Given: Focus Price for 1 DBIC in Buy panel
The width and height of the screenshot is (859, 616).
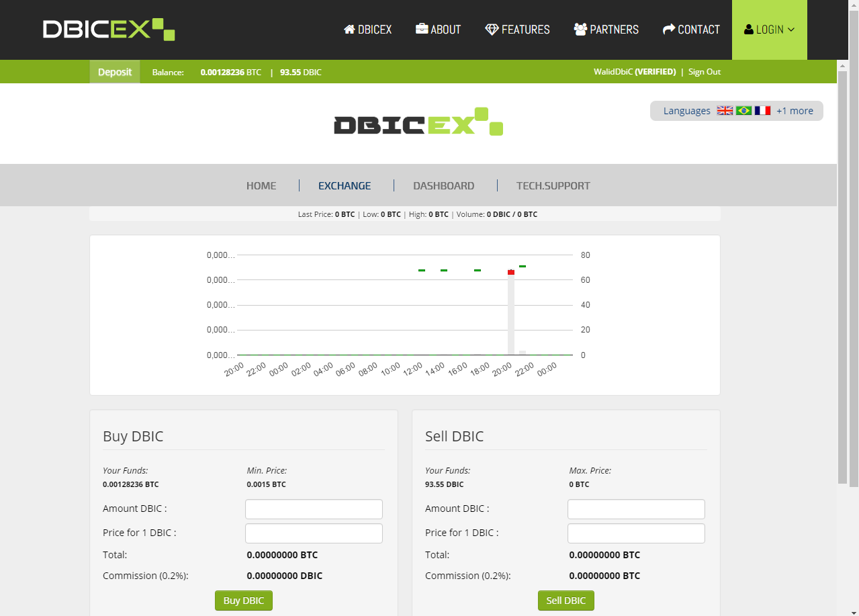Looking at the screenshot, I should pyautogui.click(x=314, y=533).
